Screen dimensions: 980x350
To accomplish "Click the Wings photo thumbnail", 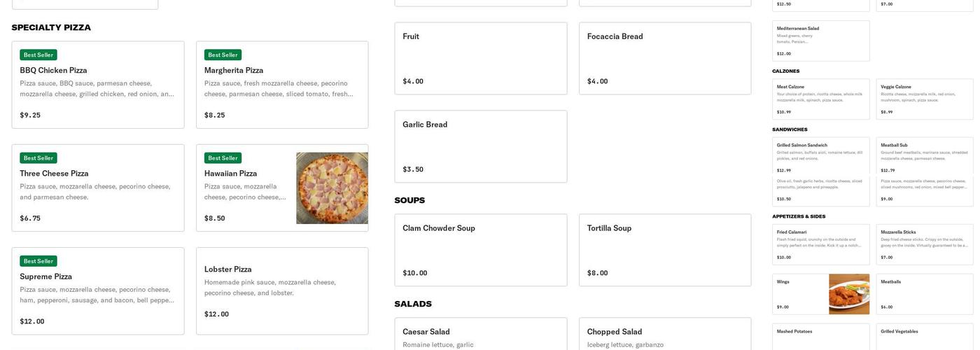I will tap(849, 294).
